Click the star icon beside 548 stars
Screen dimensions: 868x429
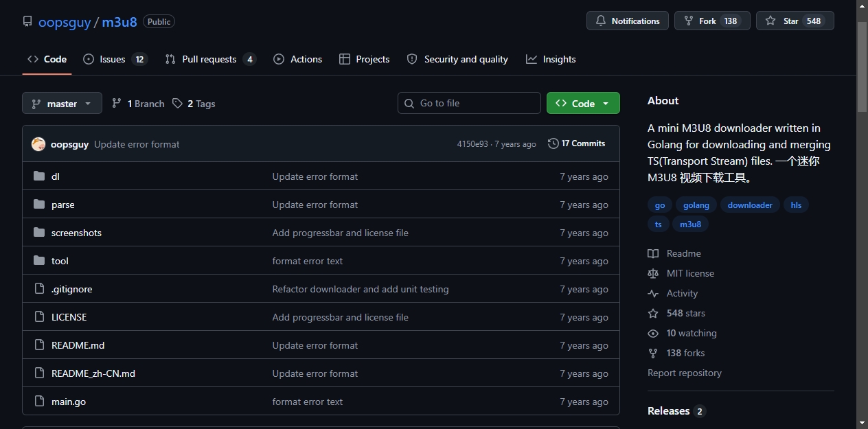tap(653, 313)
